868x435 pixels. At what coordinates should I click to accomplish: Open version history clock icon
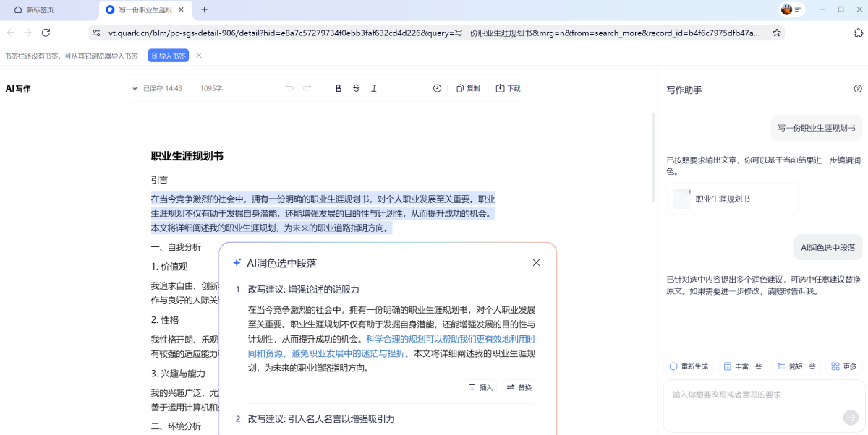coord(437,88)
